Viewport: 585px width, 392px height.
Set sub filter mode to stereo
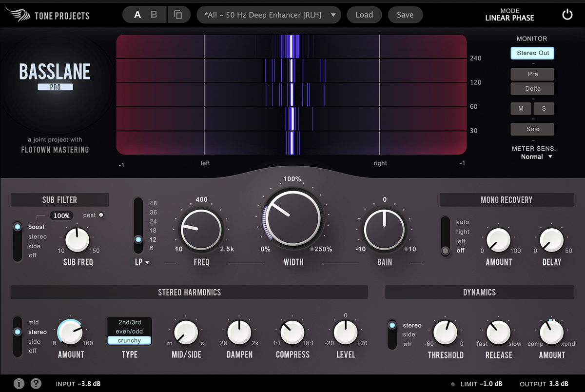tap(38, 236)
